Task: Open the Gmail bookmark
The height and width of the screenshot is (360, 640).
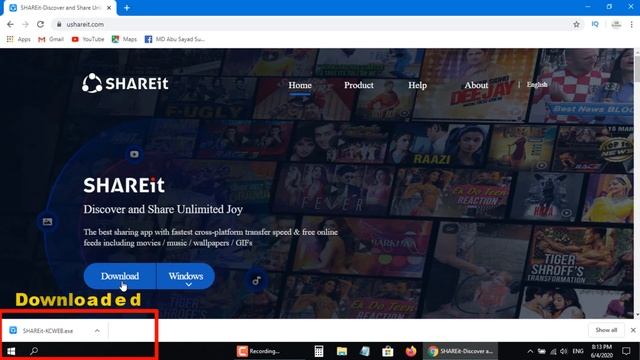Action: pyautogui.click(x=51, y=39)
